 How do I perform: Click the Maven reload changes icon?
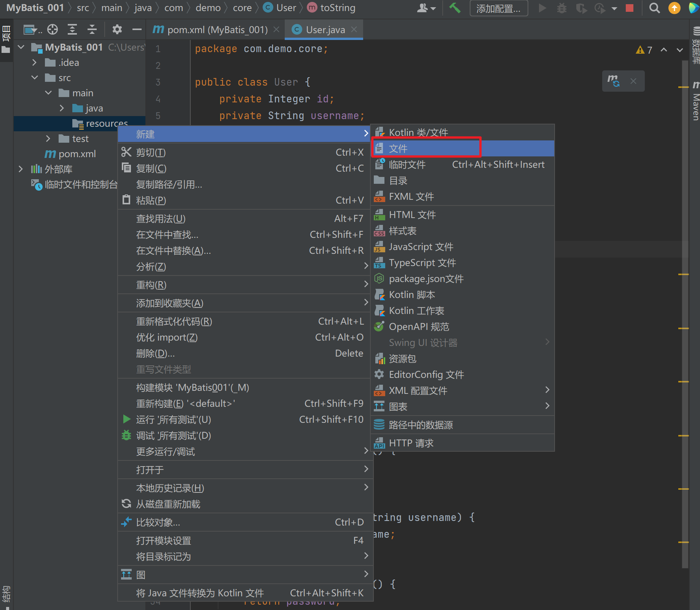[613, 81]
